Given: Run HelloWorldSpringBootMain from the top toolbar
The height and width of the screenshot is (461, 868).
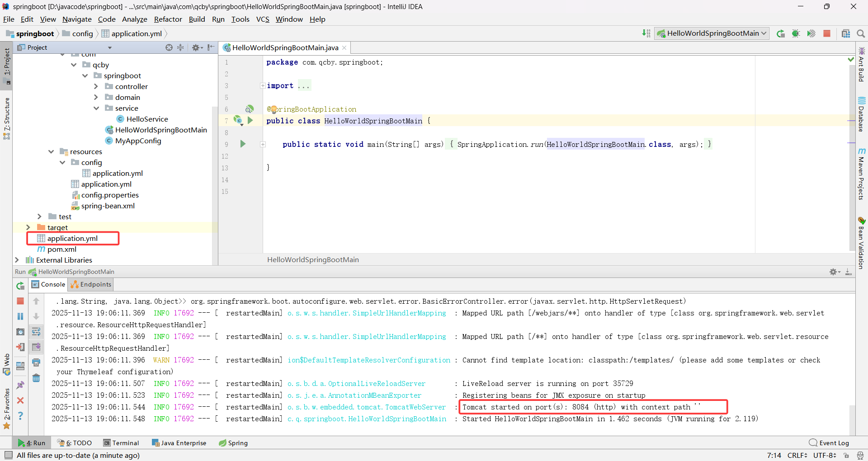Looking at the screenshot, I should [781, 33].
